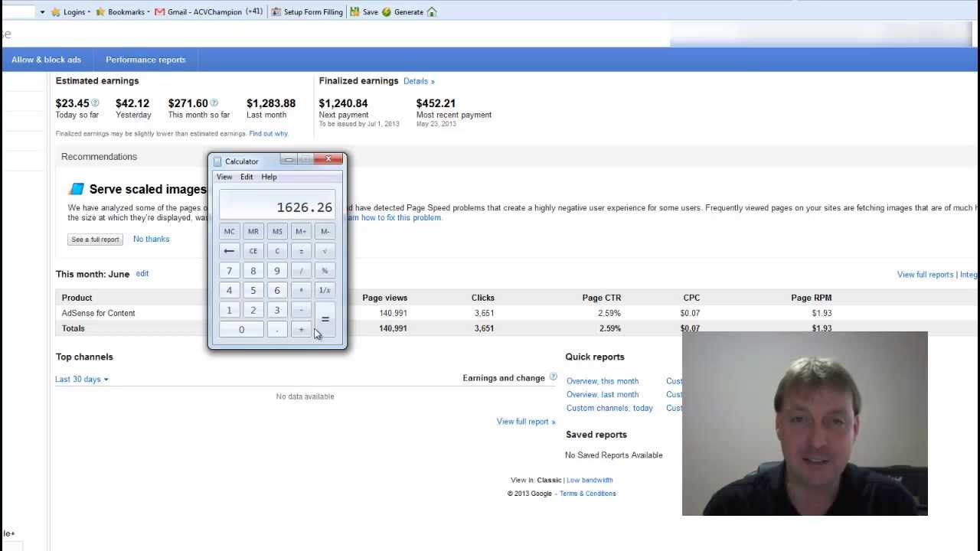Open View full report link under Top channels
This screenshot has height=551, width=980.
pos(526,422)
